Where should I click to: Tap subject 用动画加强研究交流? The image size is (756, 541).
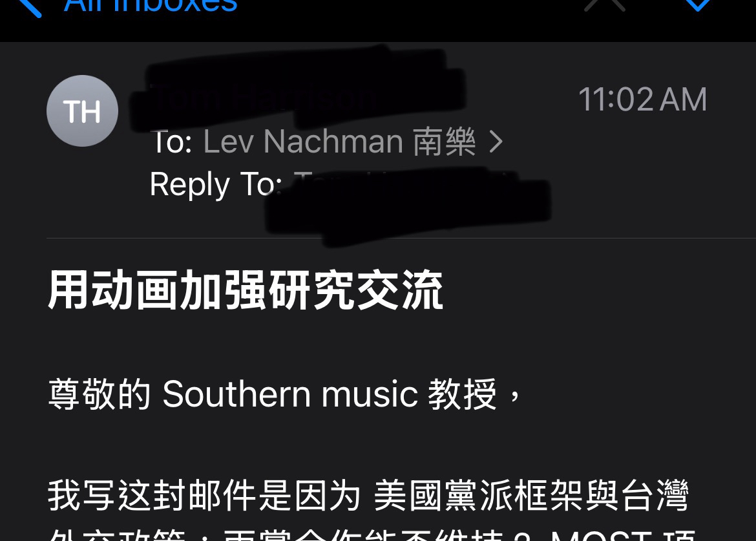tap(246, 290)
